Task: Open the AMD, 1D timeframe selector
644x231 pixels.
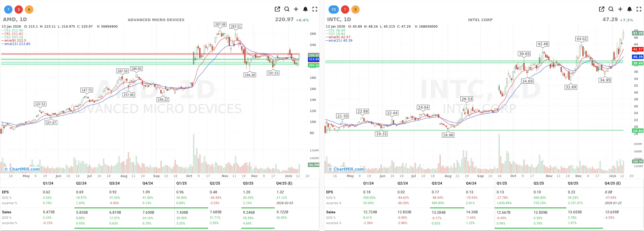Action: [x=15, y=19]
